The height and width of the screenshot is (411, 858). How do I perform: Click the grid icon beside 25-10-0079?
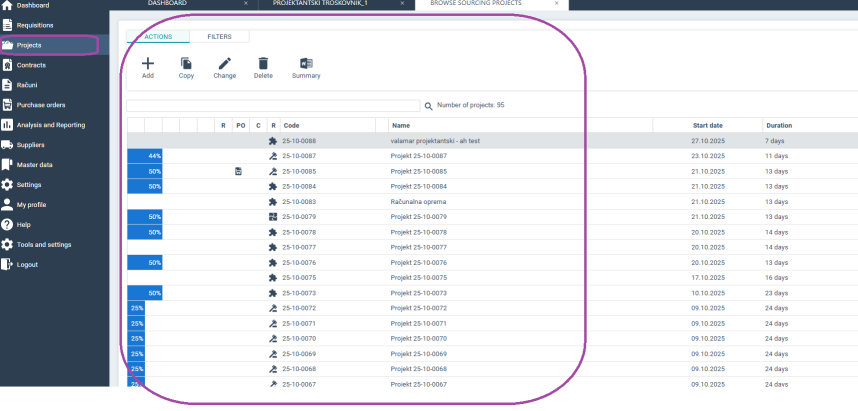click(273, 217)
